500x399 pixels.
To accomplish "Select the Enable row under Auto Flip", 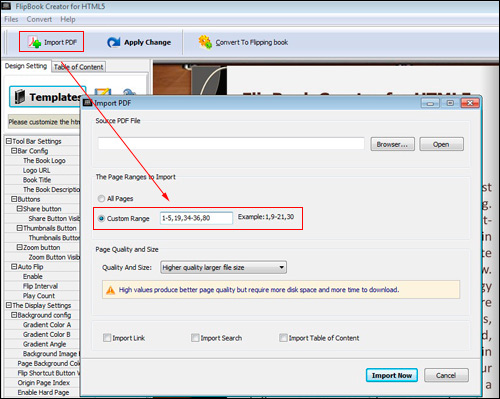I will pos(42,276).
